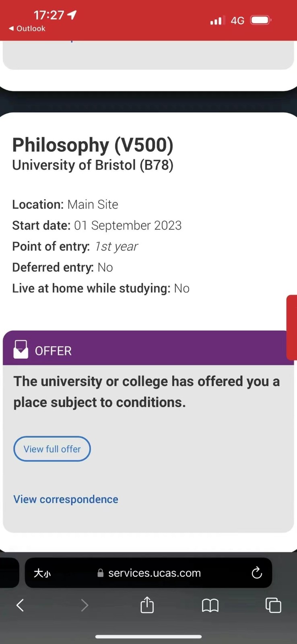The width and height of the screenshot is (297, 644).
Task: Tap the Safari forward arrow
Action: pyautogui.click(x=84, y=605)
